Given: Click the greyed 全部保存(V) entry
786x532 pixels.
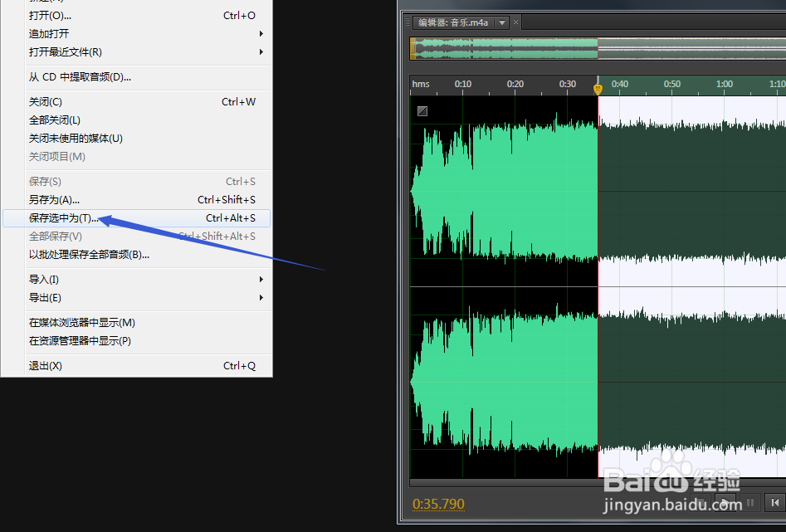Looking at the screenshot, I should 137,237.
